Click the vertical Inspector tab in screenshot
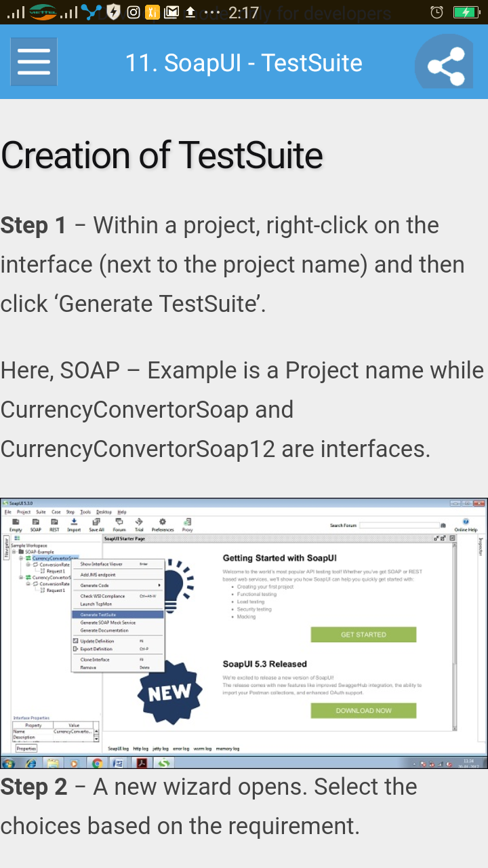Image resolution: width=488 pixels, height=868 pixels. tap(482, 548)
